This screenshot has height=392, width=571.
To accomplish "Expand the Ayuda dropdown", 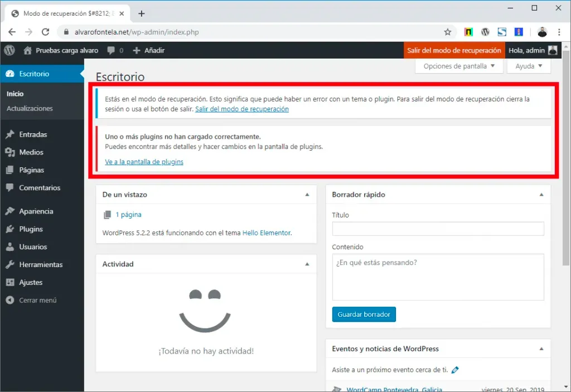I will (529, 66).
